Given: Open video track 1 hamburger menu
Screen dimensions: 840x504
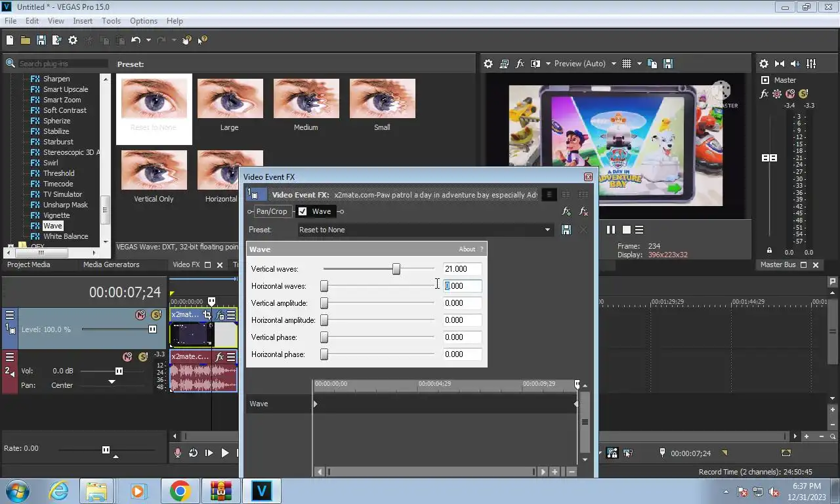Looking at the screenshot, I should pyautogui.click(x=10, y=315).
